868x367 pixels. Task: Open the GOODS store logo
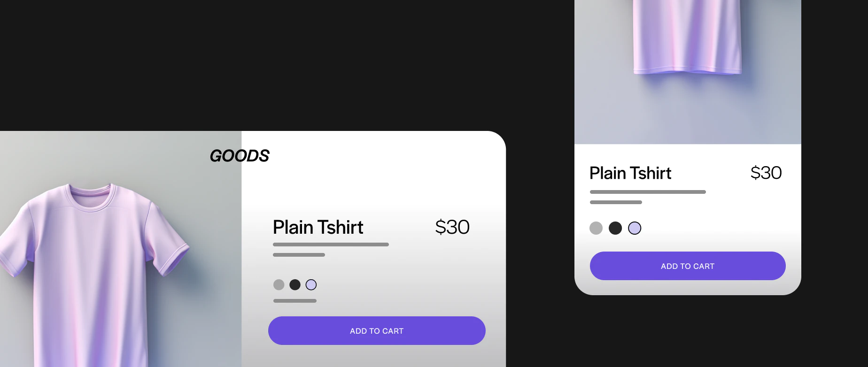pos(240,155)
